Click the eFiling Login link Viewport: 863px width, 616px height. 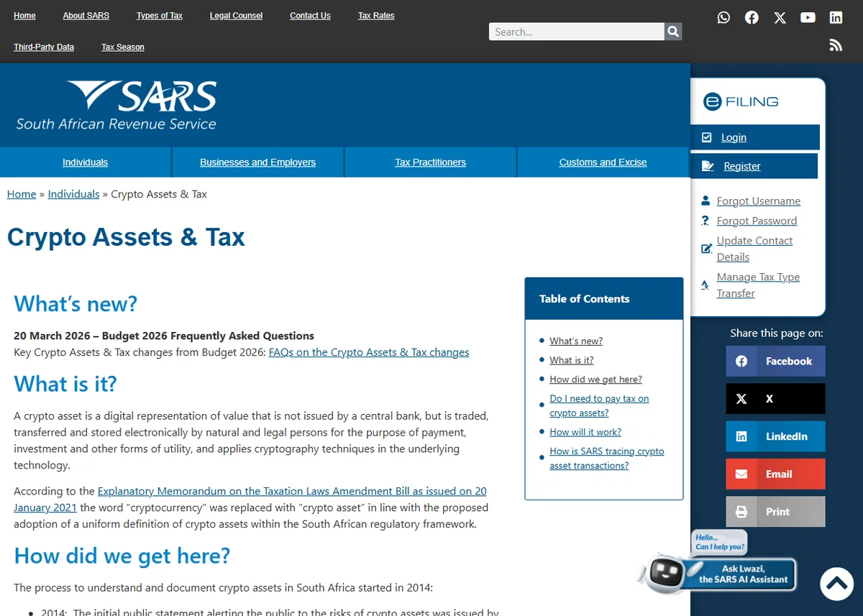(x=734, y=137)
